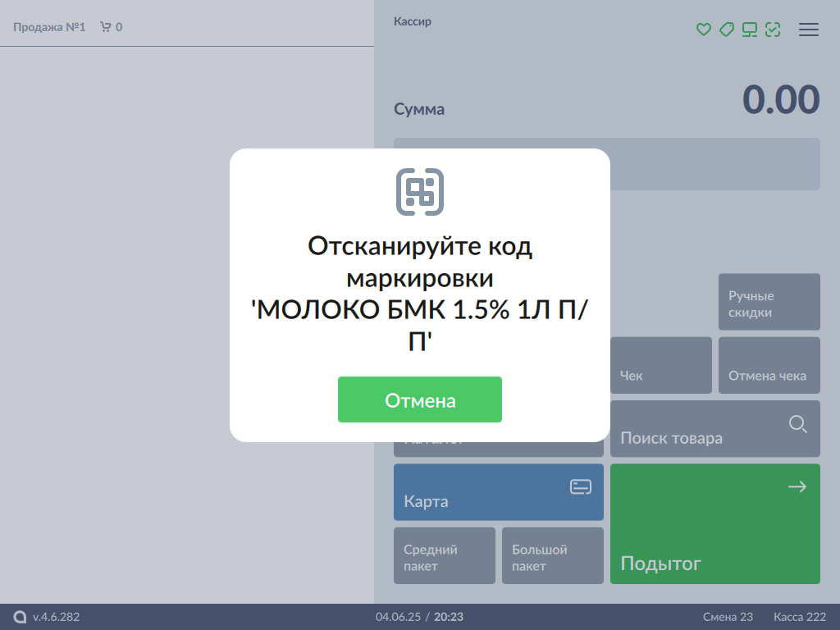This screenshot has width=840, height=630.
Task: Add a Средний пакет
Action: 444,556
